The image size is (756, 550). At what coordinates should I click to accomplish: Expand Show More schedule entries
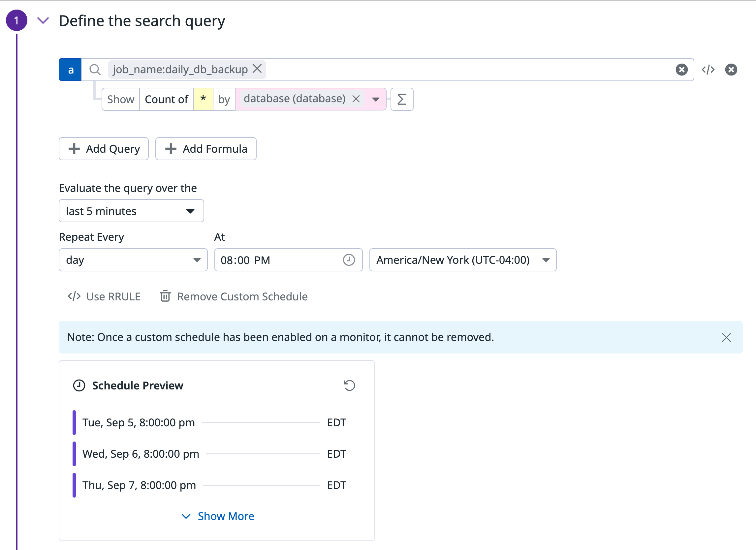pos(218,516)
